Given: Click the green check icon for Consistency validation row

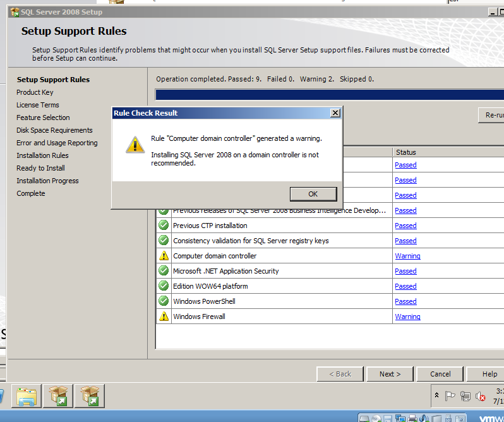Looking at the screenshot, I should coord(164,240).
